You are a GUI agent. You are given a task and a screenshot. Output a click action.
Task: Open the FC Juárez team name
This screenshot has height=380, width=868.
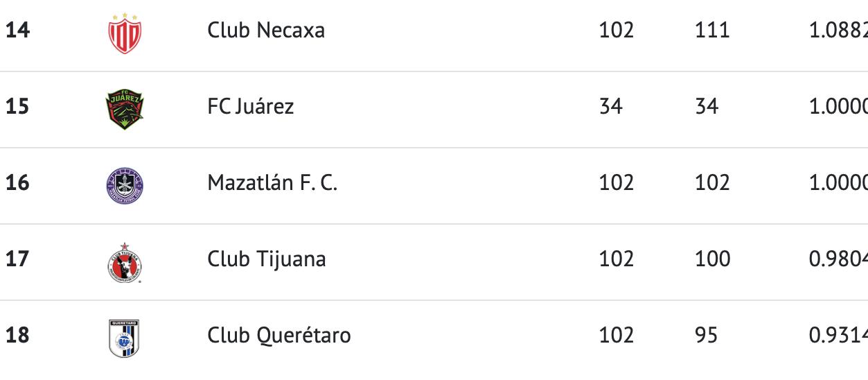click(x=251, y=107)
